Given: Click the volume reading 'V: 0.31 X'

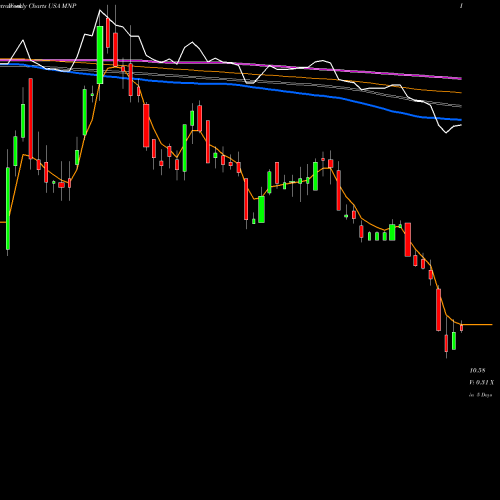Looking at the screenshot, I should pyautogui.click(x=482, y=382).
